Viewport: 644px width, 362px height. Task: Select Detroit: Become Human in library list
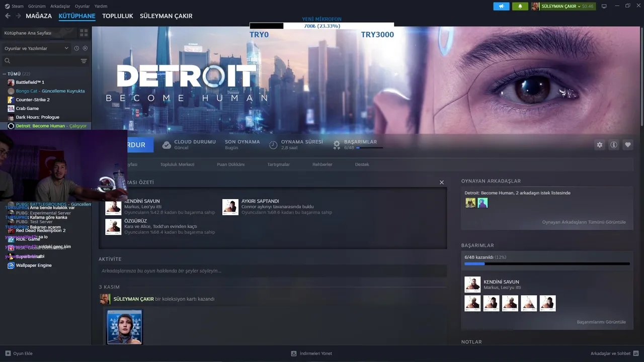coord(46,126)
